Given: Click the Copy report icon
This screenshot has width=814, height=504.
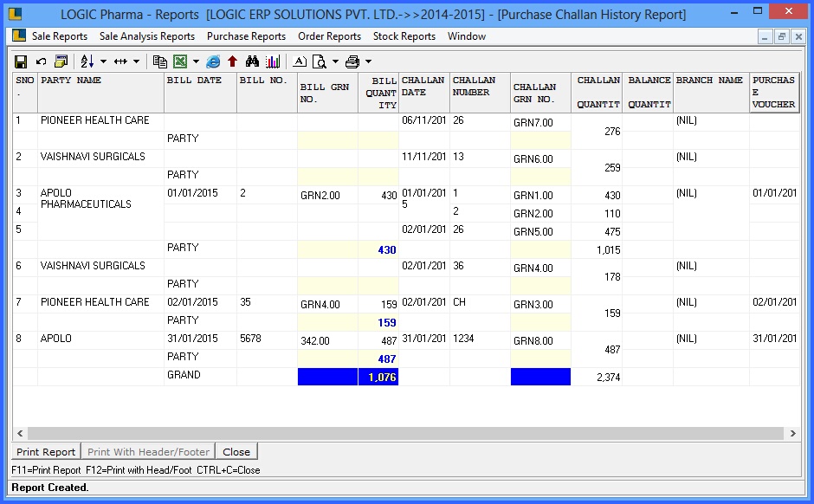Looking at the screenshot, I should coord(160,61).
